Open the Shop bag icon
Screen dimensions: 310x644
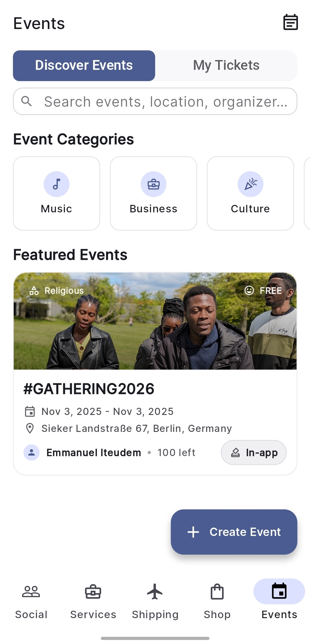217,592
